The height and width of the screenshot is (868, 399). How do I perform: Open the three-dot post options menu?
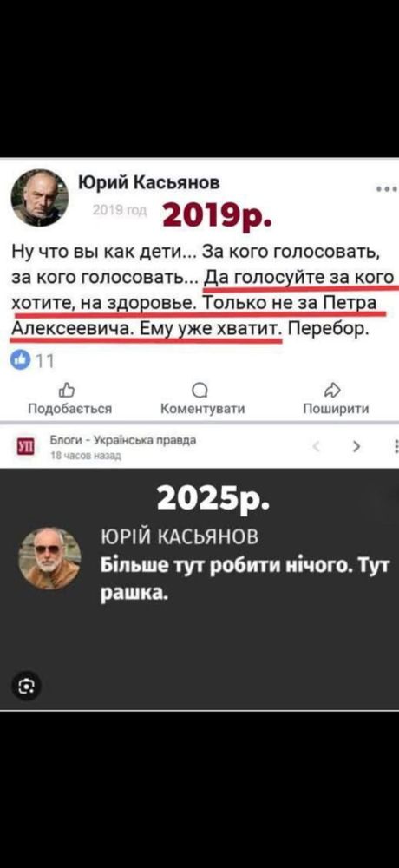tap(387, 189)
